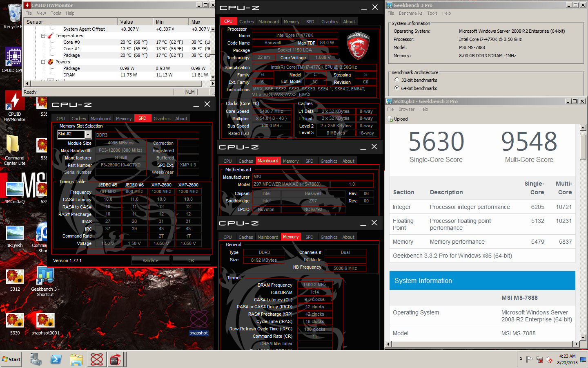Collapse the Powers tree node
588x368 pixels.
pyautogui.click(x=43, y=62)
